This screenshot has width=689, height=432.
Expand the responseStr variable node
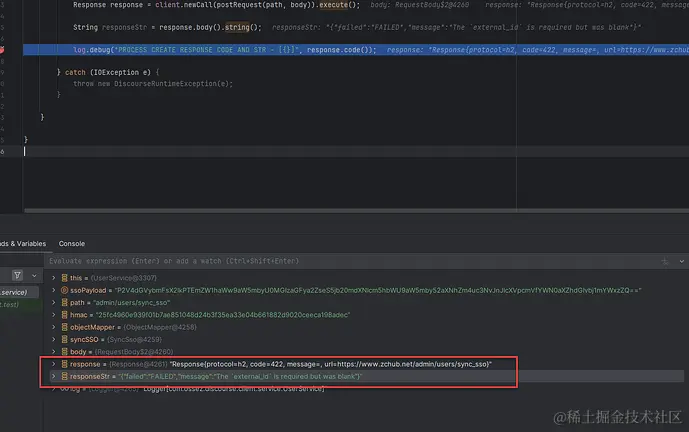pos(54,376)
